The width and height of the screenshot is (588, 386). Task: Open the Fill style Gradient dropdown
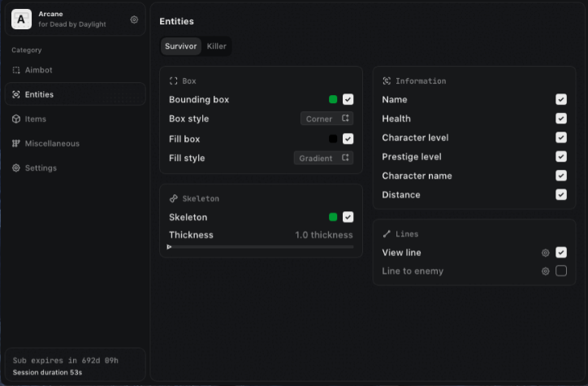point(323,158)
